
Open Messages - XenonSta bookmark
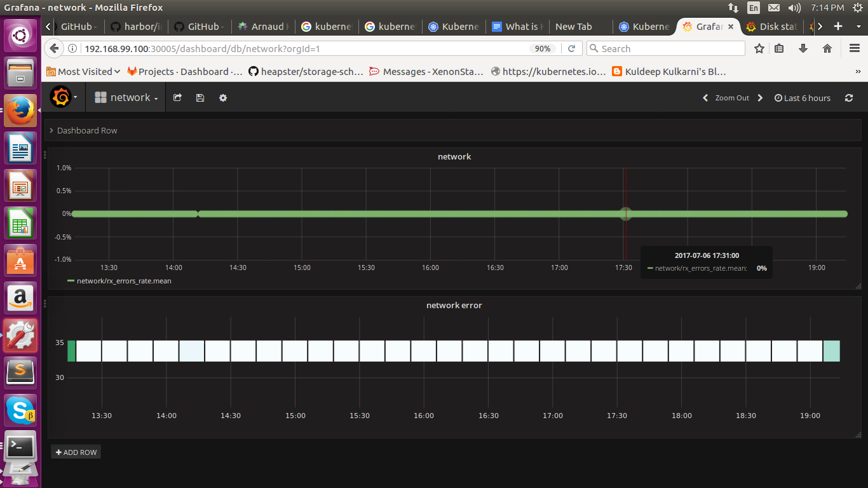coord(426,72)
